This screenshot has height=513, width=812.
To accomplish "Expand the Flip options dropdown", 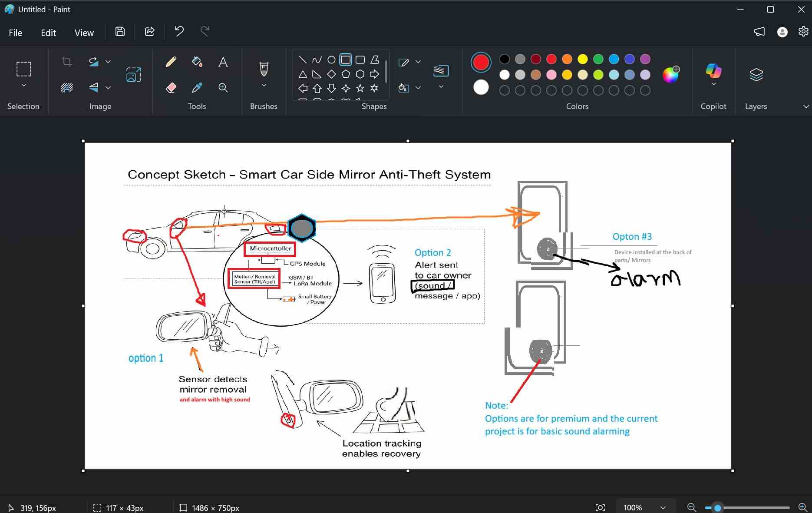I will pyautogui.click(x=108, y=88).
